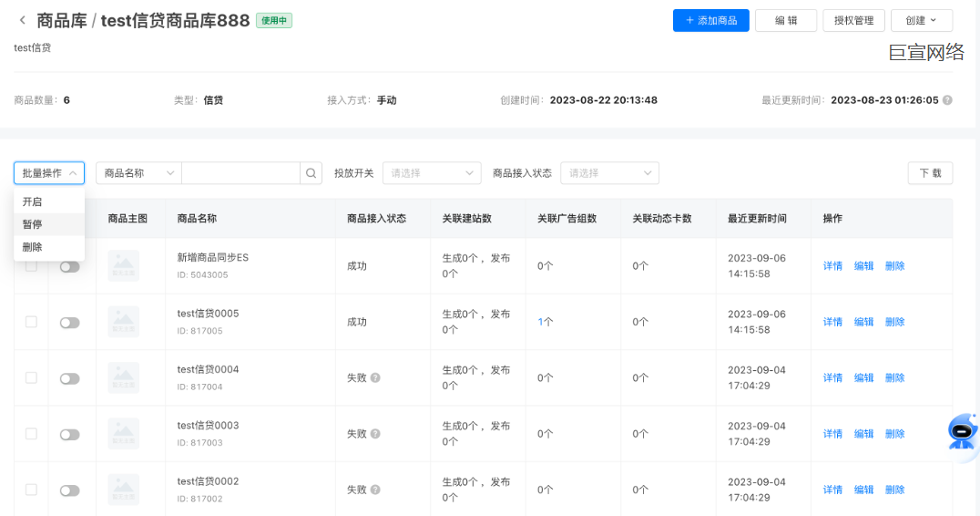980x516 pixels.
Task: View 详情 for test信贷0003
Action: [832, 434]
